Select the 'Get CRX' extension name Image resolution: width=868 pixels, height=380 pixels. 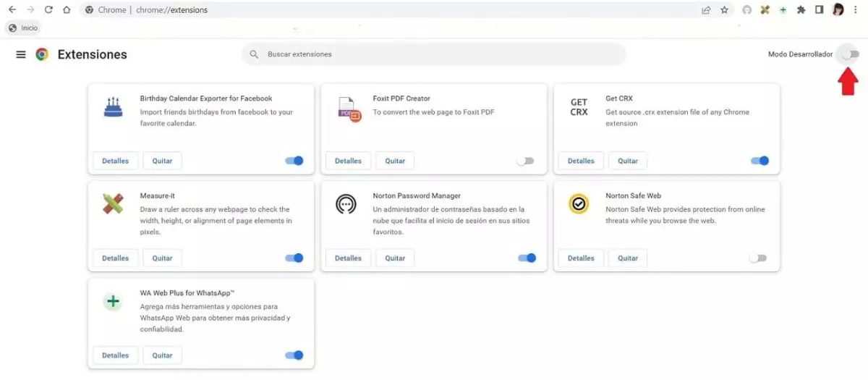pyautogui.click(x=619, y=98)
